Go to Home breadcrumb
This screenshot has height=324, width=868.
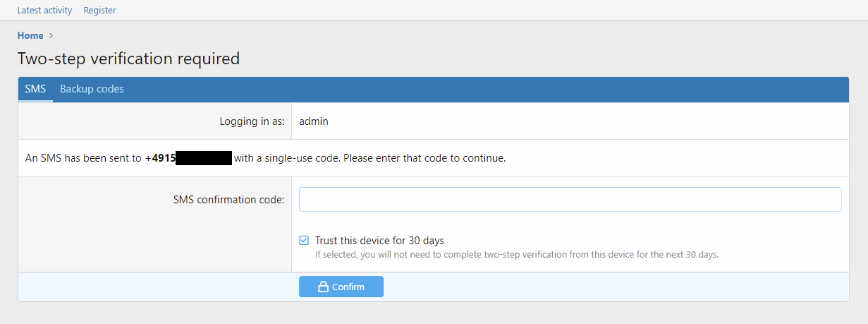(x=30, y=35)
